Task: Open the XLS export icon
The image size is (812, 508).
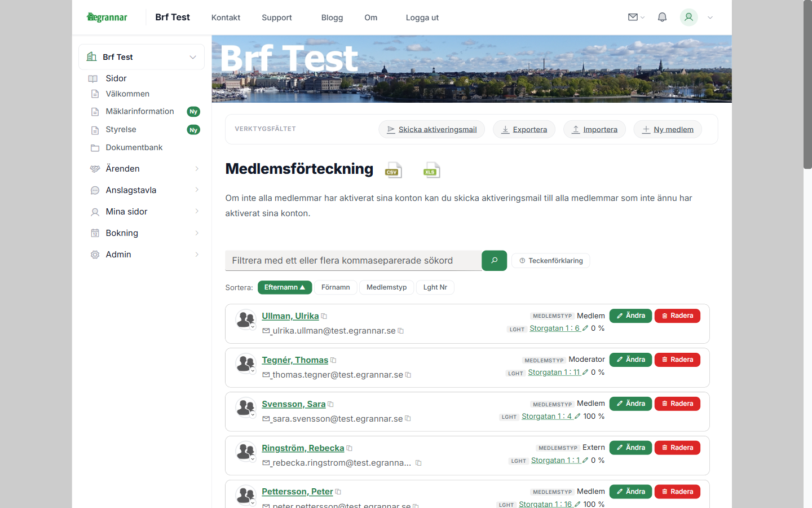Action: point(431,170)
